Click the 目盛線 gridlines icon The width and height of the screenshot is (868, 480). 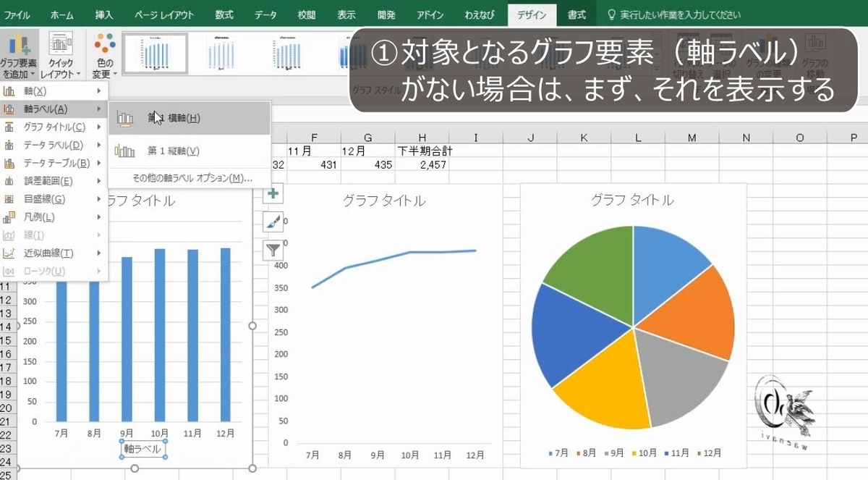pyautogui.click(x=9, y=199)
